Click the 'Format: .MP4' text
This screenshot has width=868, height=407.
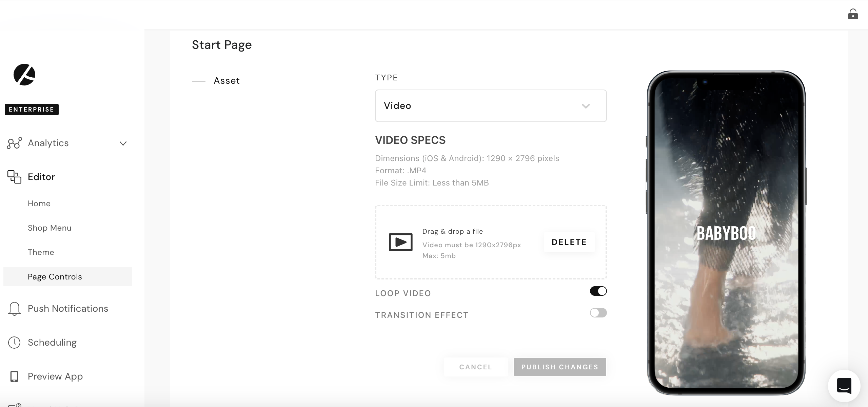pos(400,171)
